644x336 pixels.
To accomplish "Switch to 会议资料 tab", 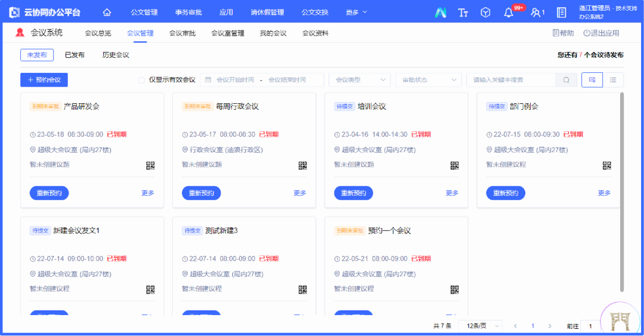I will [x=315, y=33].
